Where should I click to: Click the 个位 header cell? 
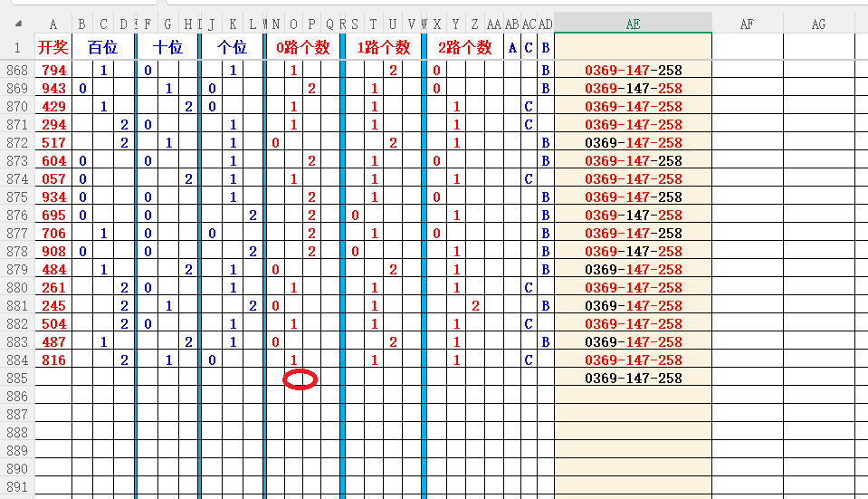click(x=232, y=47)
